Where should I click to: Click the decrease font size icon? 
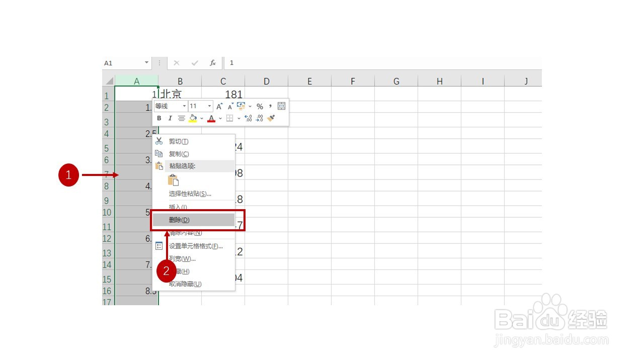coord(230,106)
